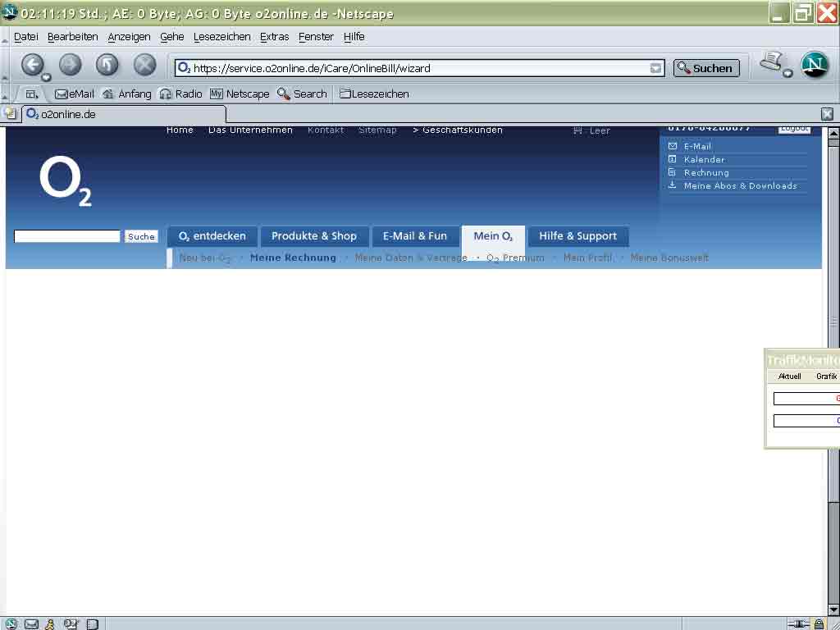Click the security padlock icon in status bar

pyautogui.click(x=819, y=624)
